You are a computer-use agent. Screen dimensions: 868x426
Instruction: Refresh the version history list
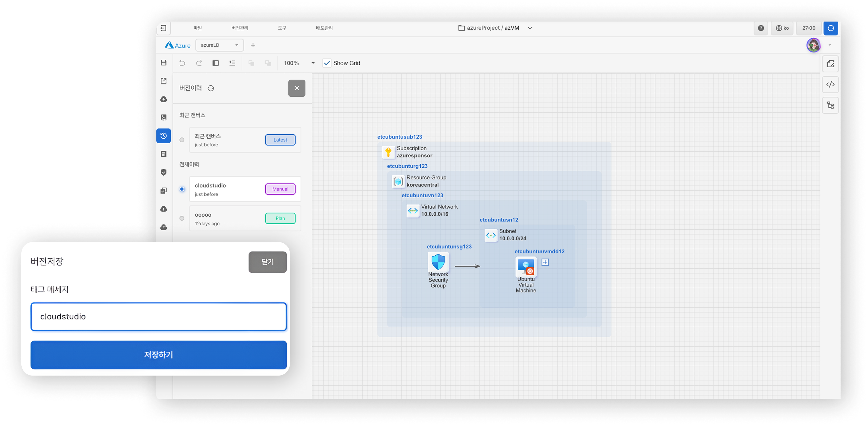click(211, 88)
